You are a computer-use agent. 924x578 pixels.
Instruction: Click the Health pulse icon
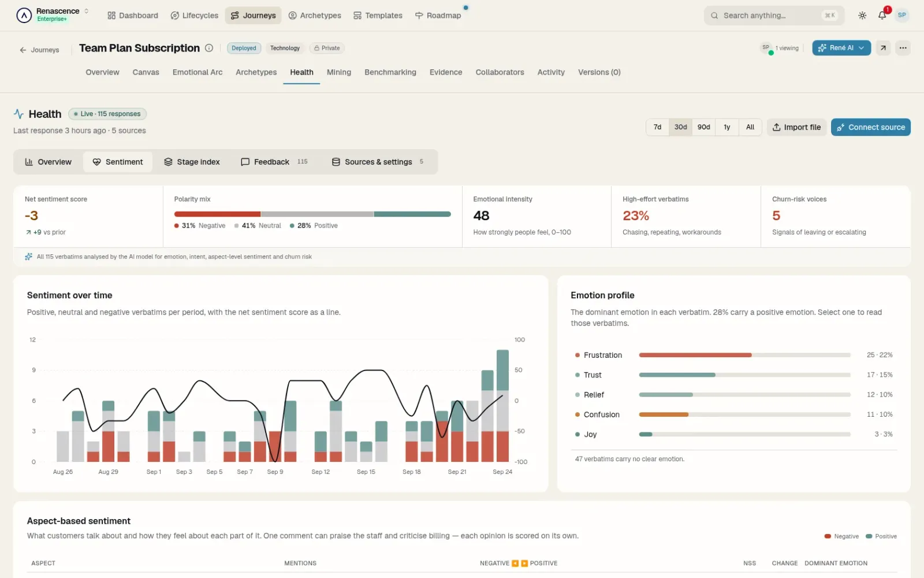click(19, 114)
